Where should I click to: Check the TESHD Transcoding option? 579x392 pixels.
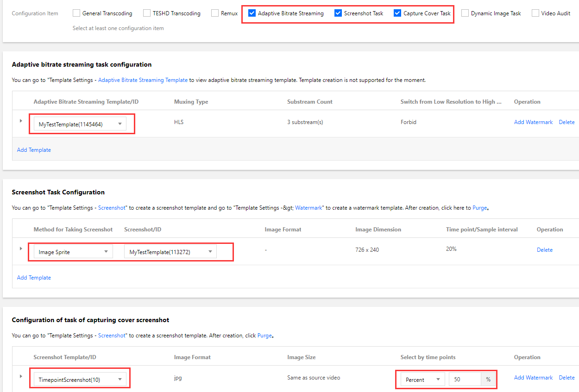(147, 13)
